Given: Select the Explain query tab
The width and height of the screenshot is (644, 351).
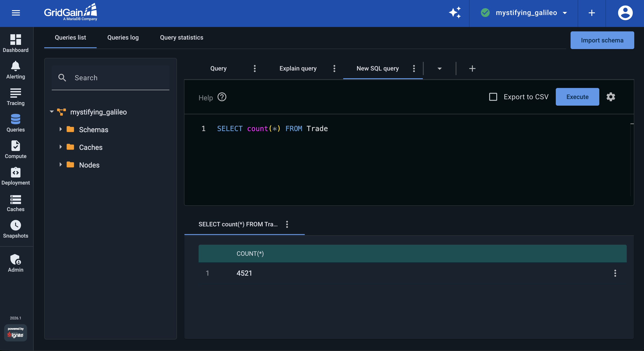Looking at the screenshot, I should click(298, 69).
